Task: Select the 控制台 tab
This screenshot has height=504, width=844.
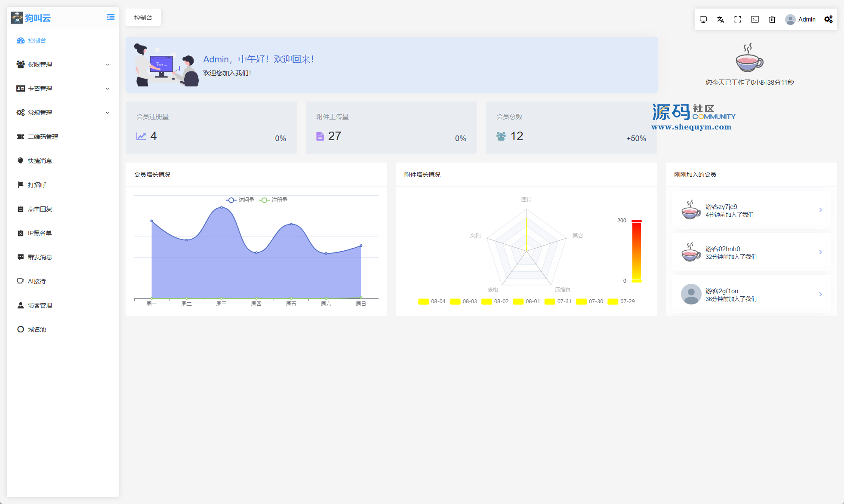Action: point(143,18)
